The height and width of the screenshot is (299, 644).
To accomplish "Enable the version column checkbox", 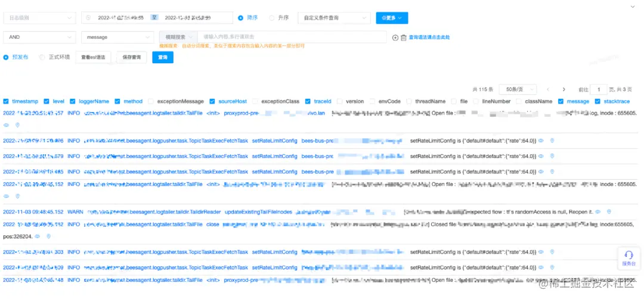I will pyautogui.click(x=340, y=101).
